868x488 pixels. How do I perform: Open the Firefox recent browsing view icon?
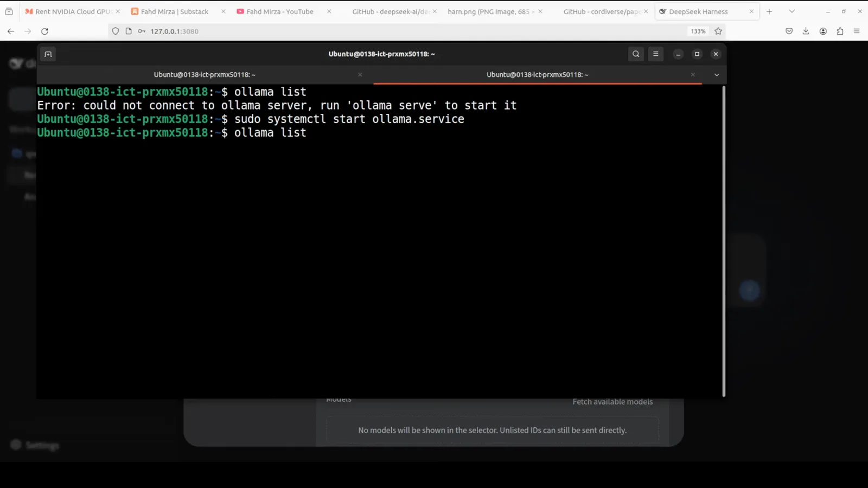click(9, 11)
